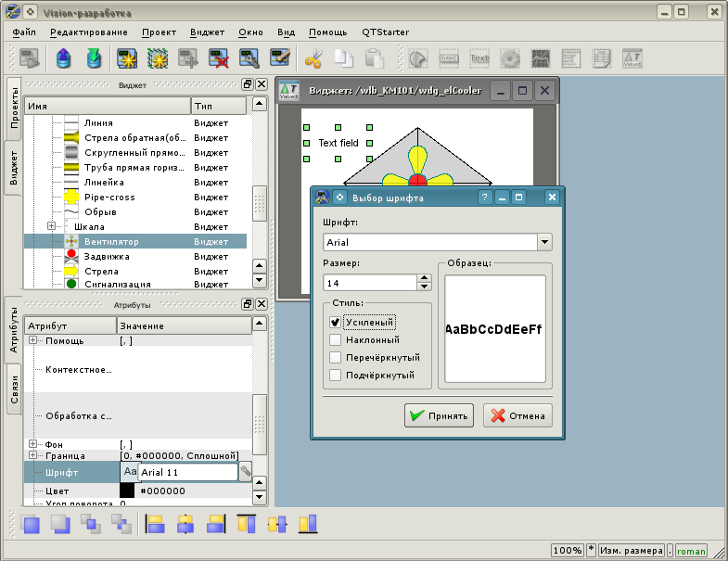Switch to the Проекты side tab

pos(14,108)
